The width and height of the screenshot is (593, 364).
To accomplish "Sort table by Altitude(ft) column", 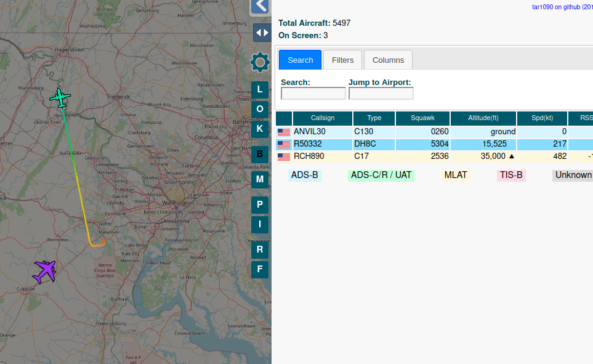I will [x=483, y=118].
